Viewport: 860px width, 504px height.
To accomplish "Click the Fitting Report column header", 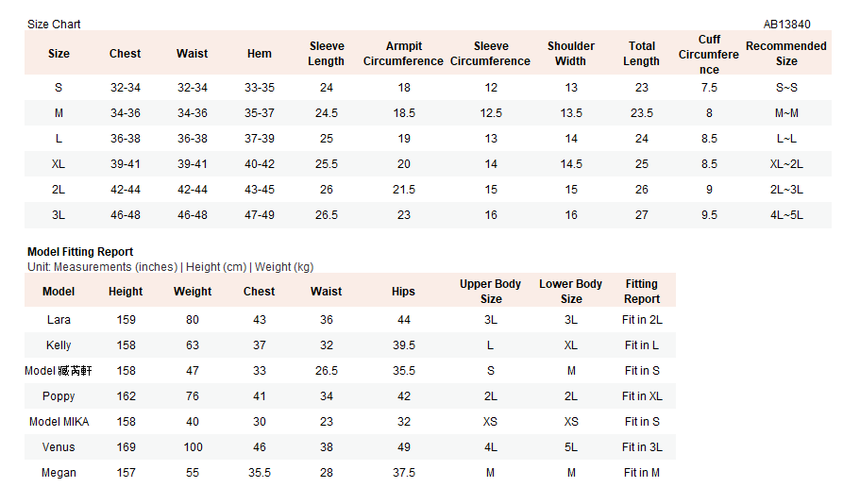I will [642, 292].
